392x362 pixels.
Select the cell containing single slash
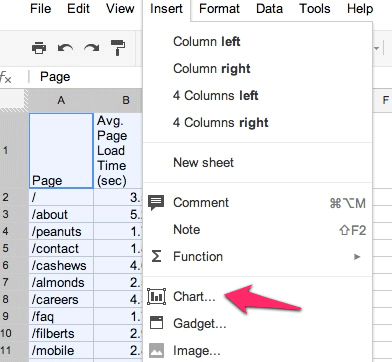tap(61, 197)
